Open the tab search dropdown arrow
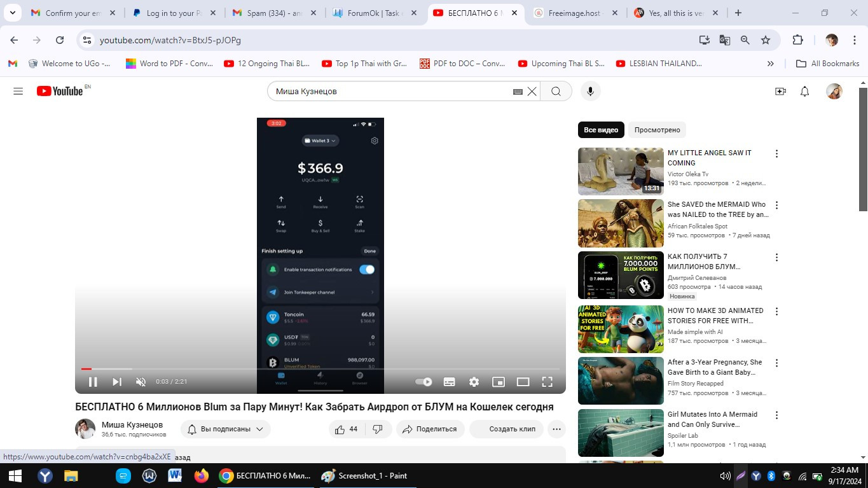 coord(12,13)
